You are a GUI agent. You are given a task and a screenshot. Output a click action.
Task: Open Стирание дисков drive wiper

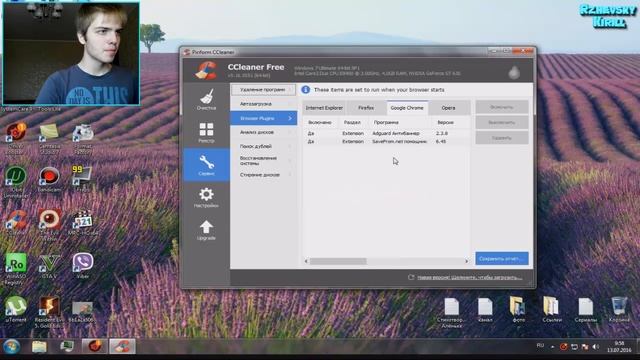(263, 175)
